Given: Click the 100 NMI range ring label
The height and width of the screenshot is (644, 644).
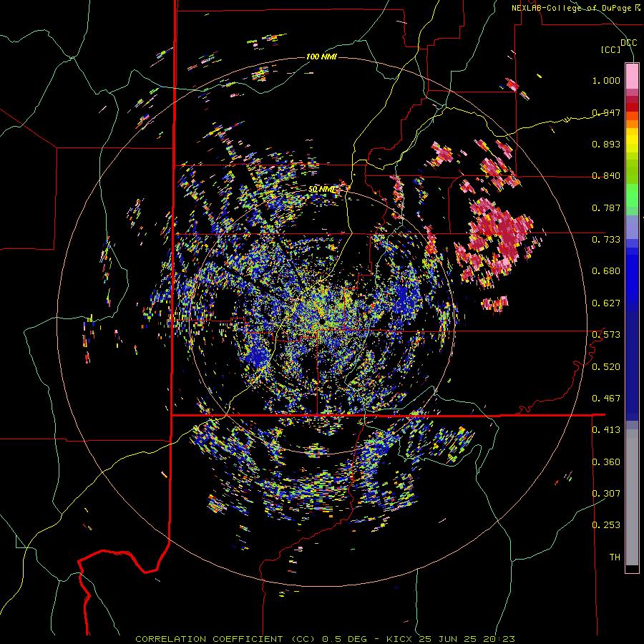Looking at the screenshot, I should 321,57.
